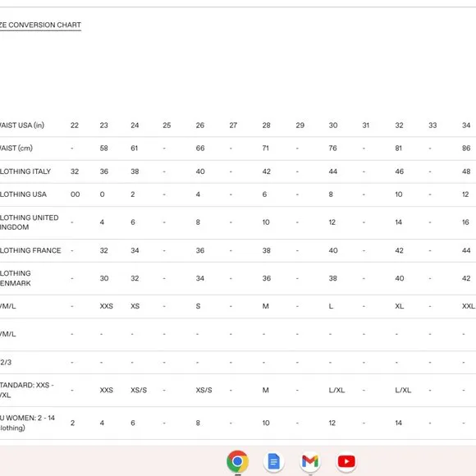Select waist size 34 column header

tap(466, 125)
